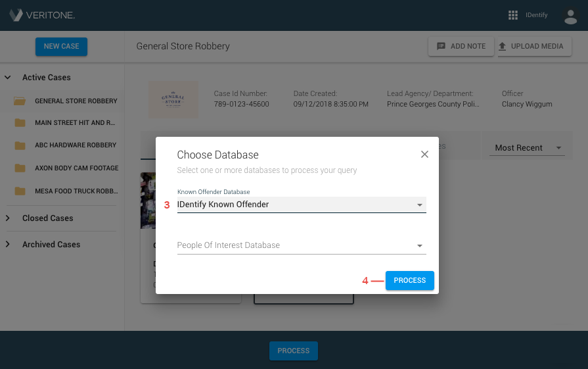Screen dimensions: 588x369
Task: Open the user profile avatar
Action: [570, 16]
